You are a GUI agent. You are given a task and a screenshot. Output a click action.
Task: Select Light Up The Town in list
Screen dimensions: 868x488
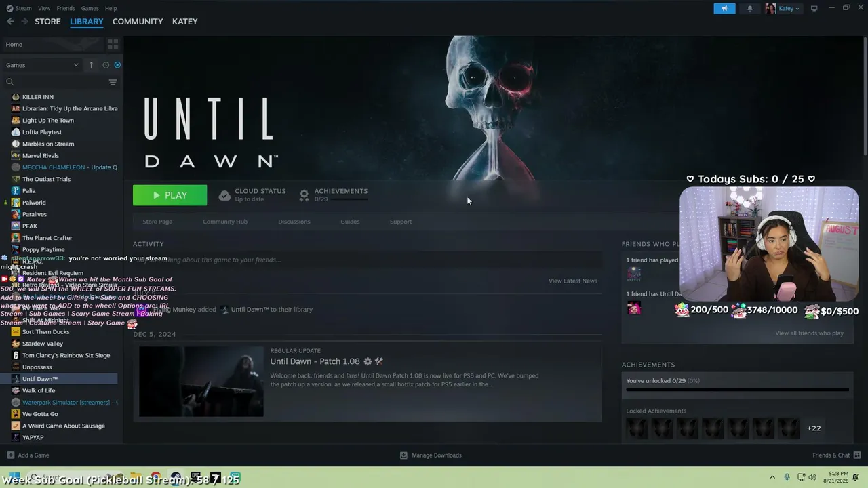coord(48,121)
